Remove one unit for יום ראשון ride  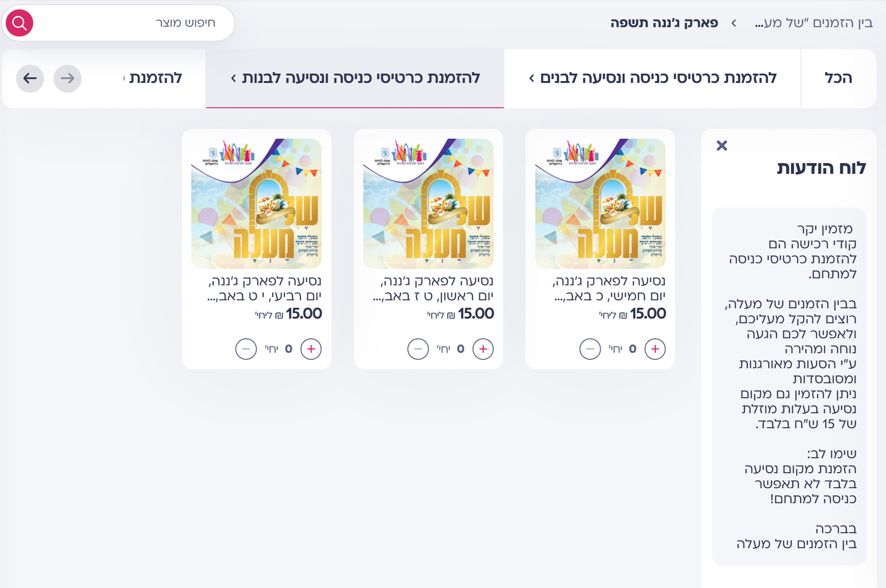418,349
